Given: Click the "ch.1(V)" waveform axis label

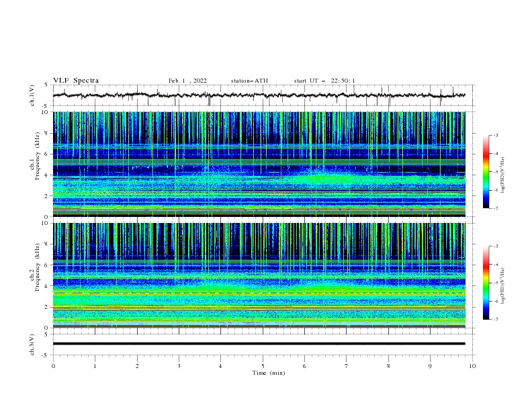Looking at the screenshot, I should tap(32, 95).
